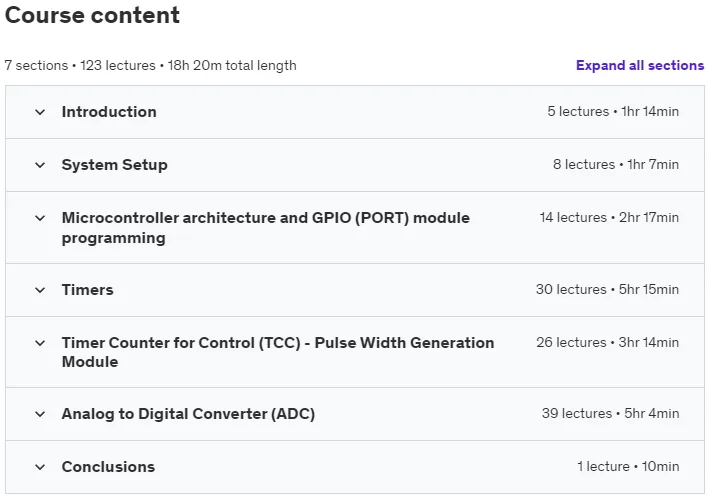Screen dimensions: 709x498
Task: Select Analog to Digital Converter (ADC) title
Action: coord(188,414)
